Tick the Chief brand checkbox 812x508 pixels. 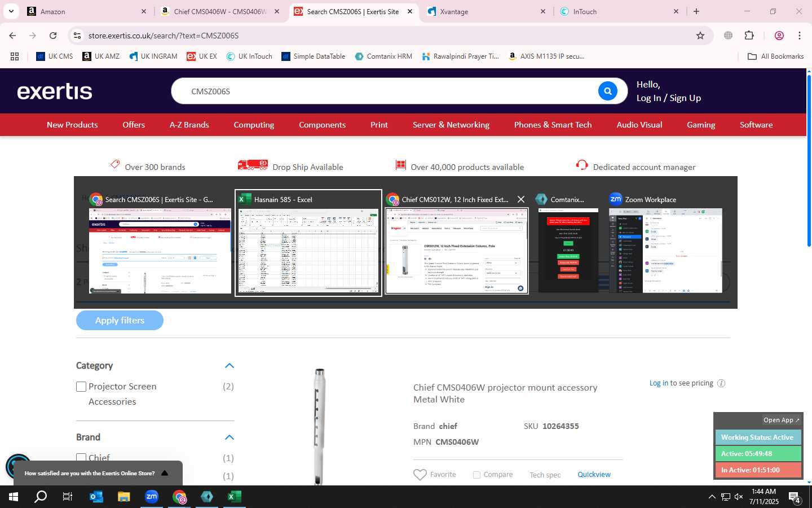pyautogui.click(x=81, y=458)
